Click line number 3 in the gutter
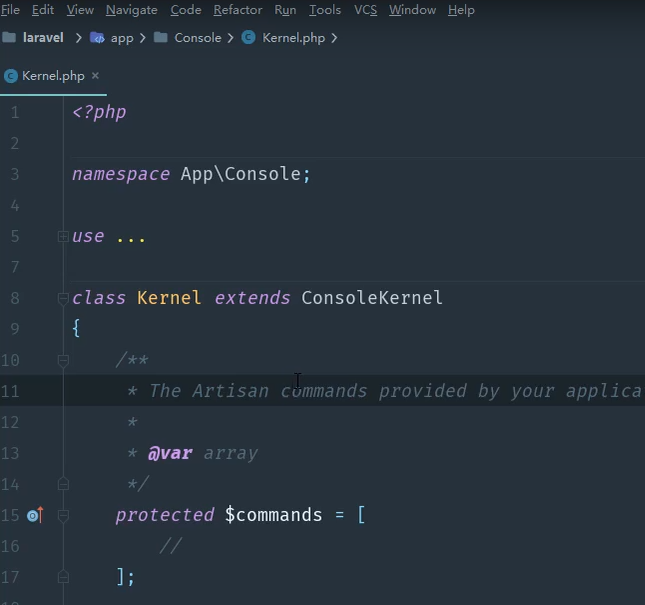The image size is (645, 605). coord(15,174)
